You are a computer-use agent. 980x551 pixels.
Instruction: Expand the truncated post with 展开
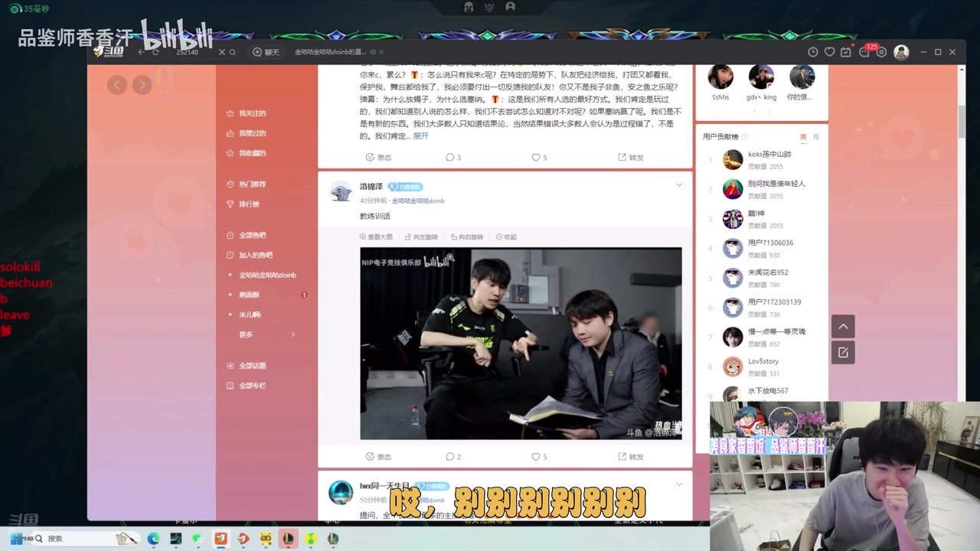point(420,135)
